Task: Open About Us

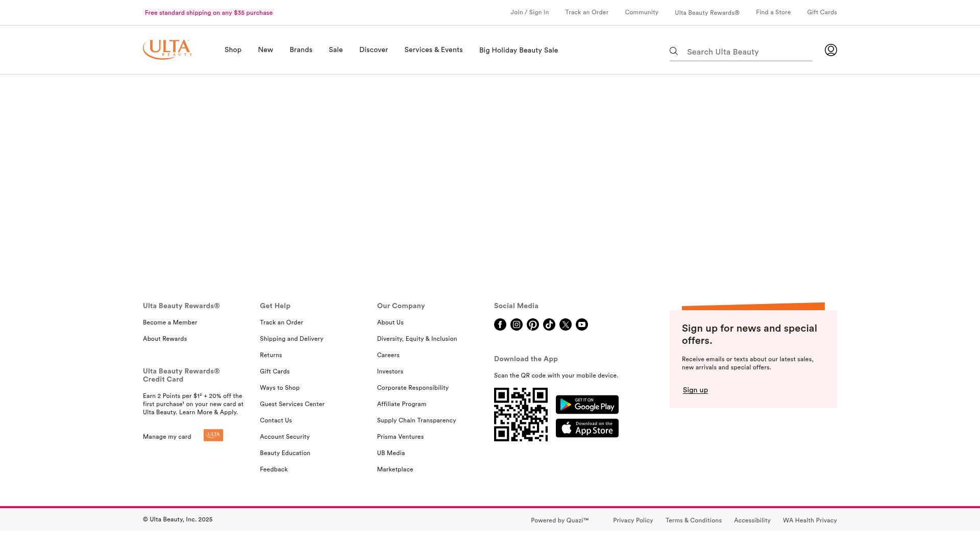Action: [390, 322]
